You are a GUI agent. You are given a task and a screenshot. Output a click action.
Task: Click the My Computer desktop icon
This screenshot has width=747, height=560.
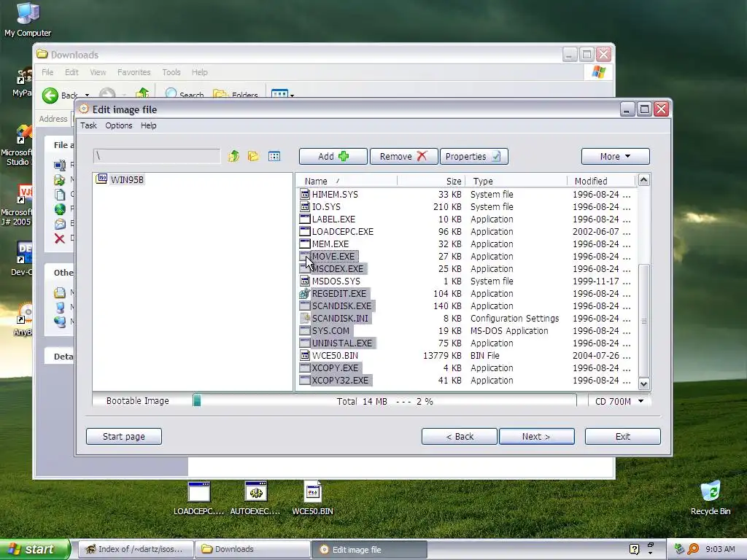tap(28, 13)
